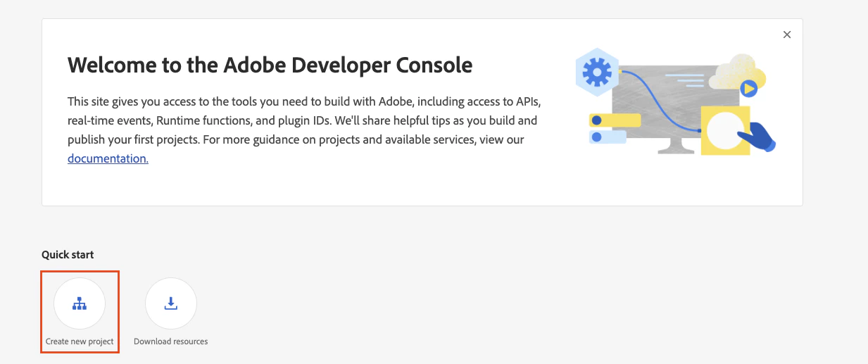Click the Download resources label
The height and width of the screenshot is (364, 868).
pyautogui.click(x=171, y=341)
